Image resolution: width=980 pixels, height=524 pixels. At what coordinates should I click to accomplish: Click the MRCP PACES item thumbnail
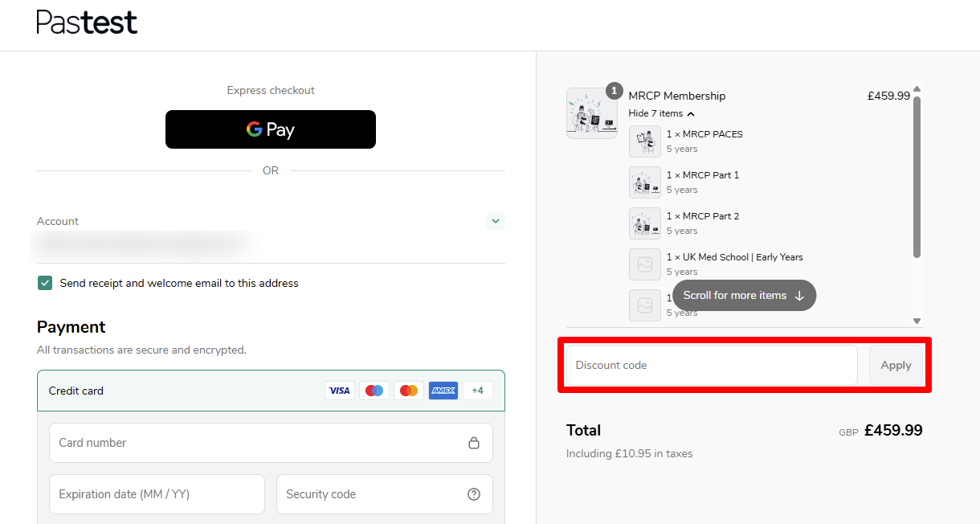click(645, 141)
